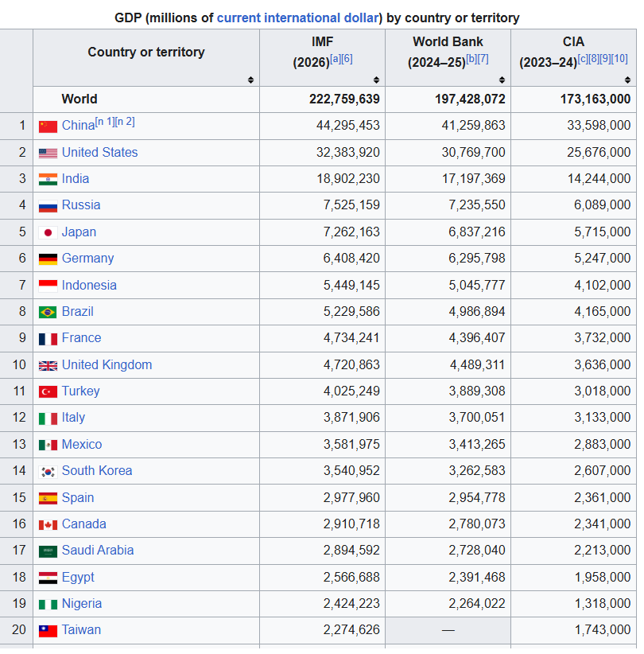Click the Egypt flag icon

pyautogui.click(x=48, y=578)
